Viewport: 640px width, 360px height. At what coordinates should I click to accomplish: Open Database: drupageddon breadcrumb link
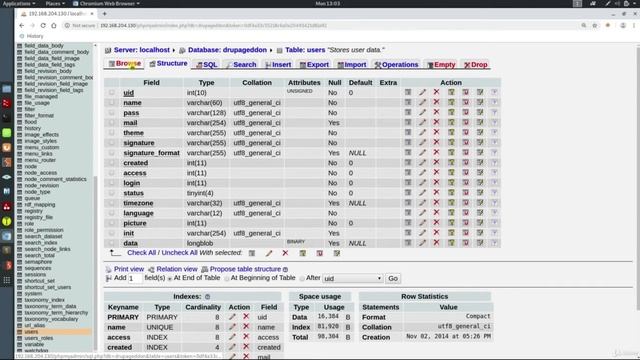(x=227, y=50)
